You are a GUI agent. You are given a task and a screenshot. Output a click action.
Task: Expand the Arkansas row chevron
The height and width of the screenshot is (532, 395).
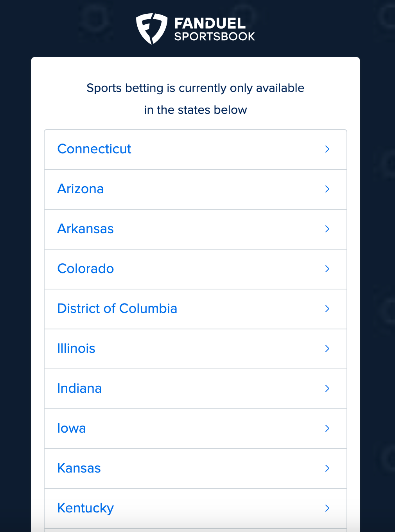point(327,229)
